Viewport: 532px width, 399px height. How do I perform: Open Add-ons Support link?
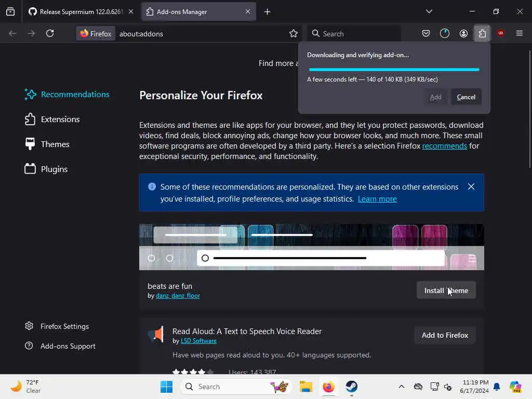tap(60, 346)
